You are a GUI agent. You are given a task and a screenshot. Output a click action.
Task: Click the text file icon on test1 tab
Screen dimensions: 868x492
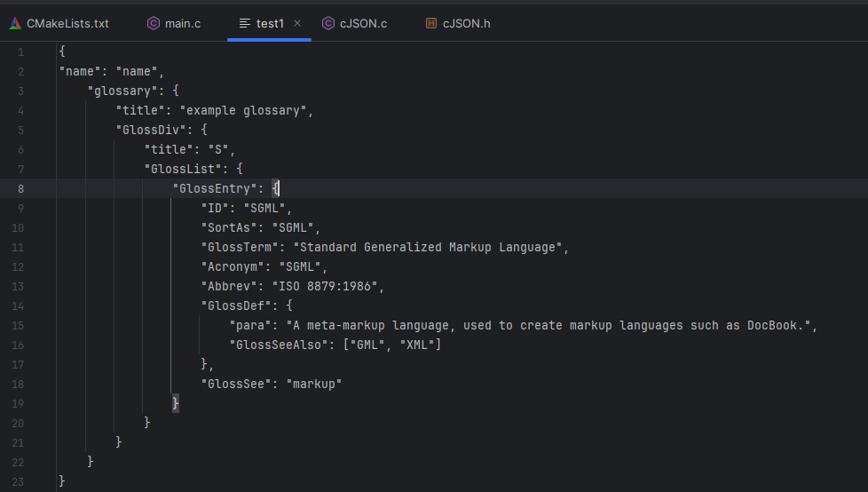pos(245,23)
